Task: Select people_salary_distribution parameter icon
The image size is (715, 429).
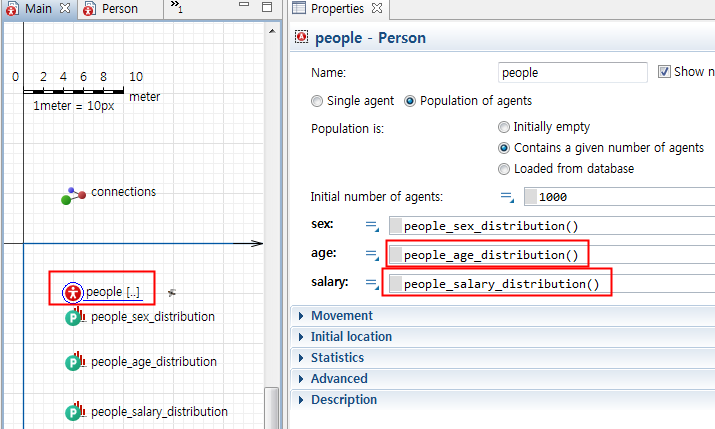Action: click(x=75, y=411)
